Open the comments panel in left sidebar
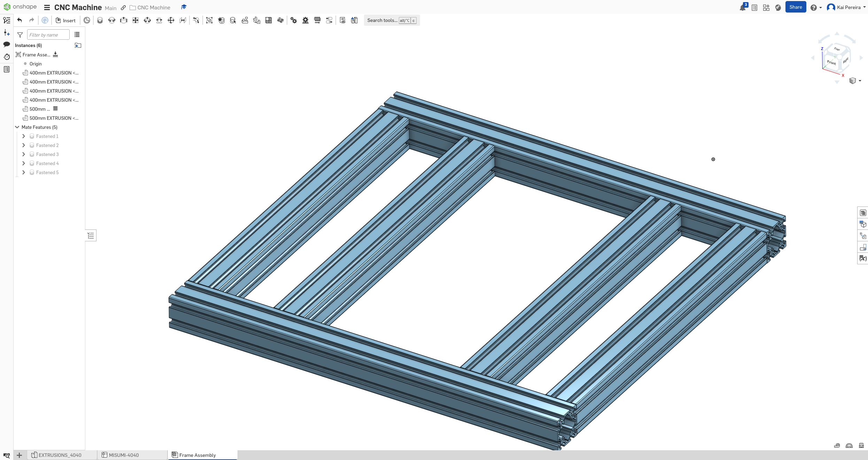Image resolution: width=868 pixels, height=460 pixels. coord(7,45)
